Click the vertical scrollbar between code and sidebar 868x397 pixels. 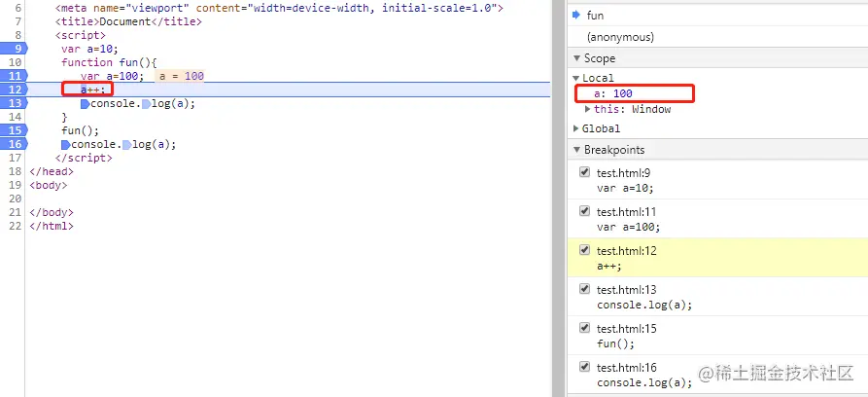[x=556, y=198]
